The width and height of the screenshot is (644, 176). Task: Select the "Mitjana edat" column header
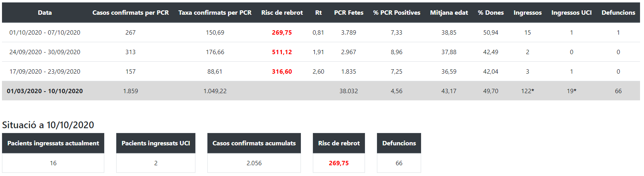click(x=449, y=13)
